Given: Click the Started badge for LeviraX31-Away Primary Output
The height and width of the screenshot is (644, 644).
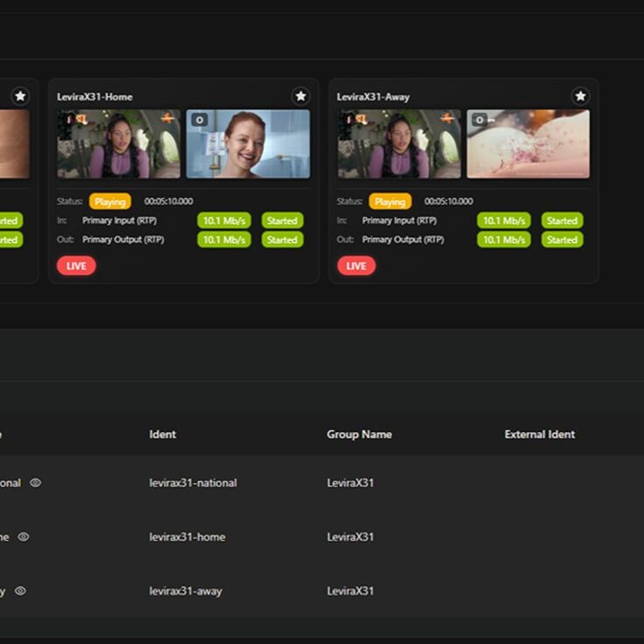Looking at the screenshot, I should pos(563,240).
